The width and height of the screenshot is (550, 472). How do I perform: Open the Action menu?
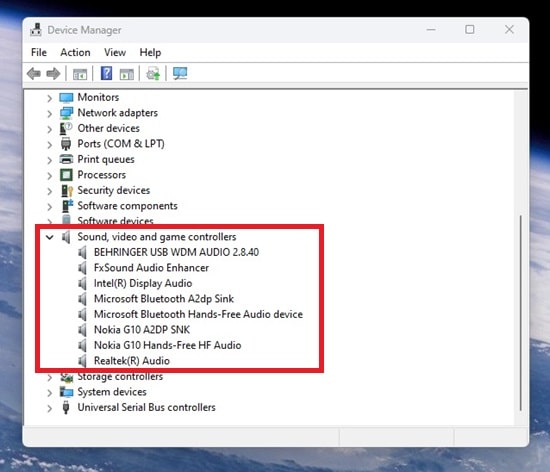pos(75,53)
